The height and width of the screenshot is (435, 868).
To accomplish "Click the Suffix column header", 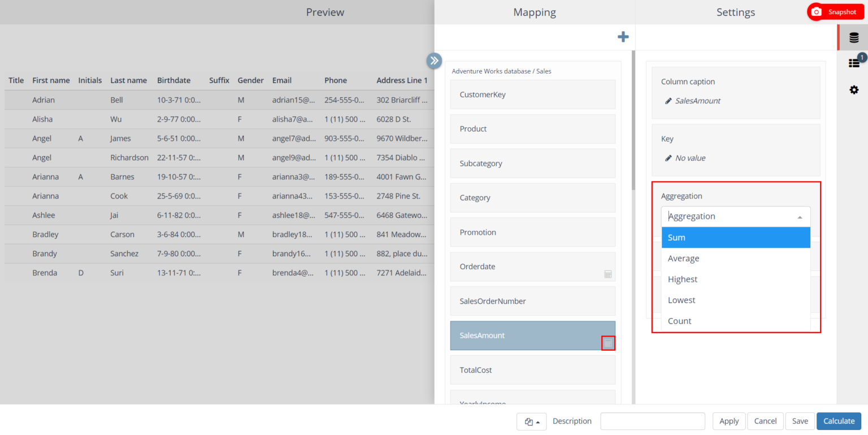I will (219, 80).
